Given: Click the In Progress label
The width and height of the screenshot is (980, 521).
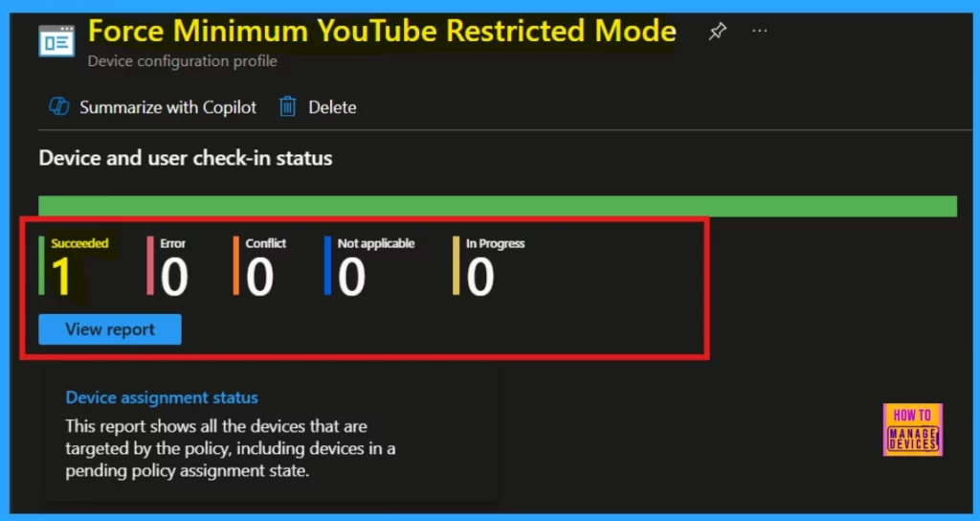Looking at the screenshot, I should pyautogui.click(x=496, y=243).
